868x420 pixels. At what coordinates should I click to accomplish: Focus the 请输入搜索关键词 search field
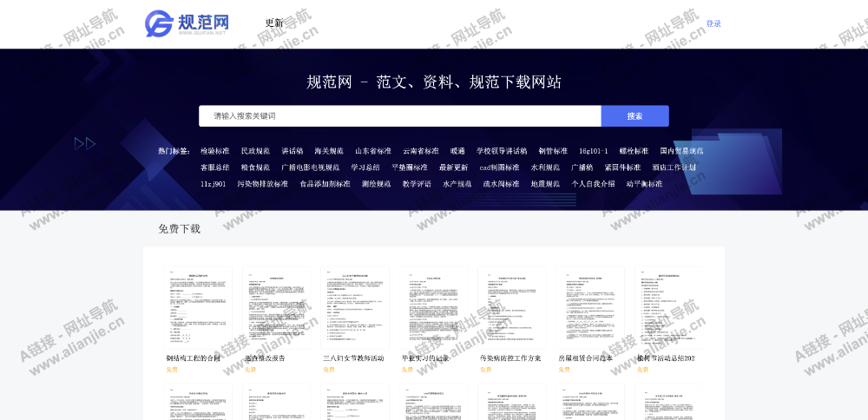click(399, 116)
